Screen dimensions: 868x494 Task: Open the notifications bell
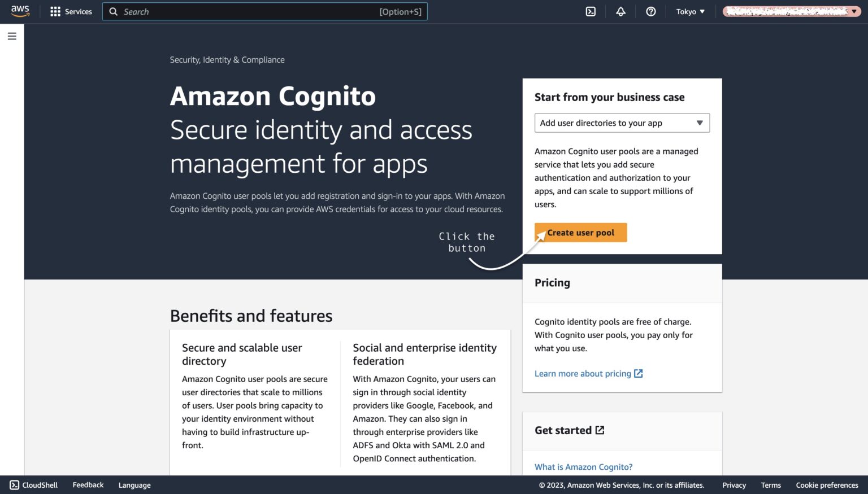pos(620,11)
